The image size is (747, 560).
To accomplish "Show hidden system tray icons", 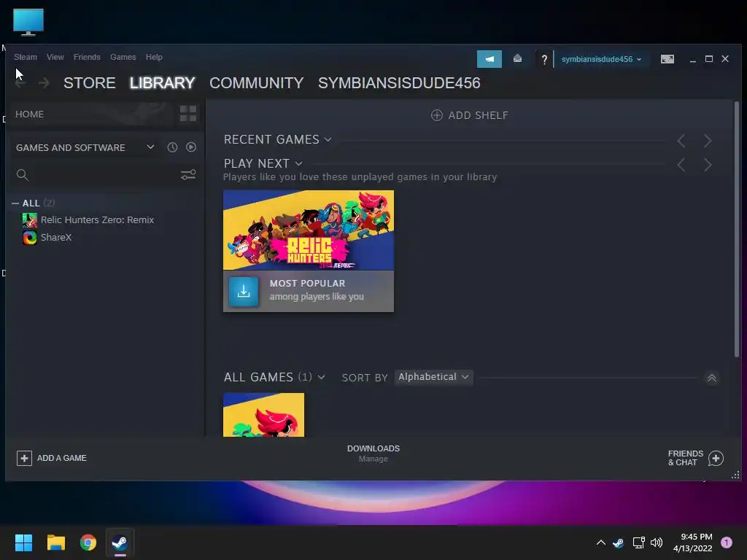I will pyautogui.click(x=601, y=542).
